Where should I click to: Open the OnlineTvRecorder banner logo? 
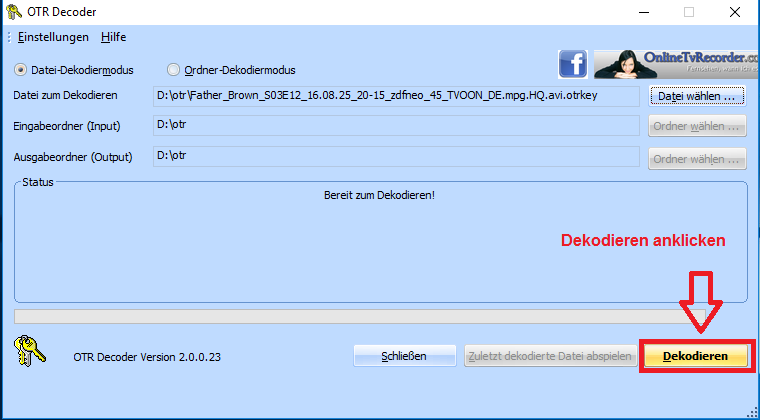675,65
